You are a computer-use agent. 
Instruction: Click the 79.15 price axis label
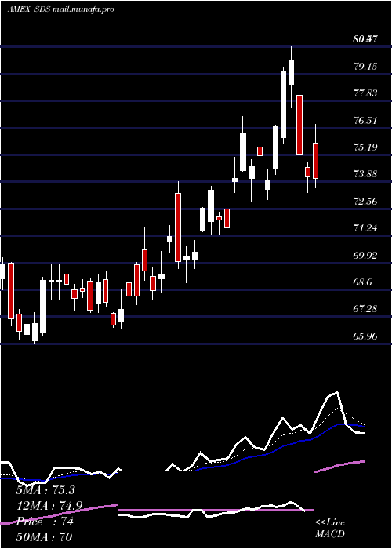point(365,66)
